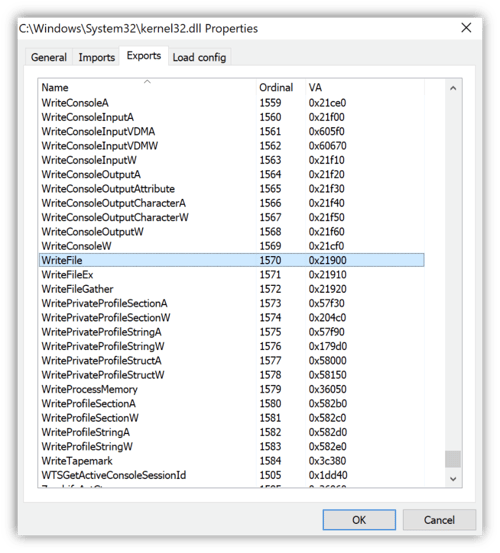Click VA value 0x58150
The height and width of the screenshot is (553, 500).
click(328, 375)
